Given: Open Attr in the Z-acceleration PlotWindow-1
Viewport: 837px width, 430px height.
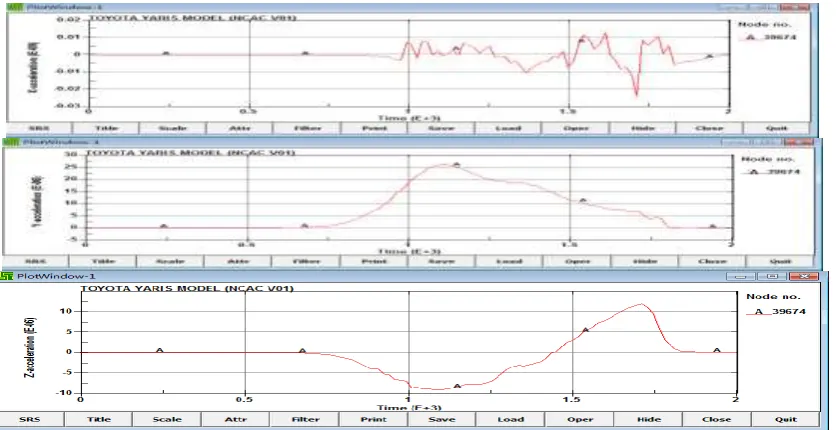Looking at the screenshot, I should pos(235,419).
